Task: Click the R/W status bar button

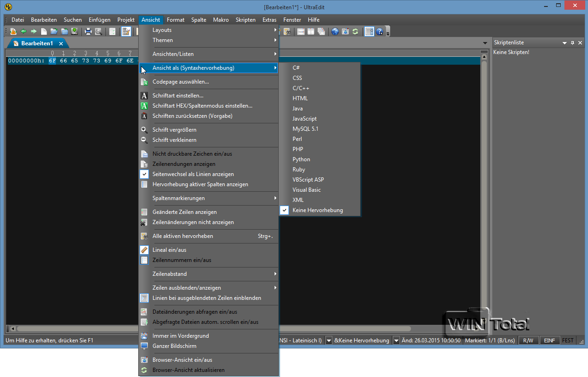Action: coord(528,341)
